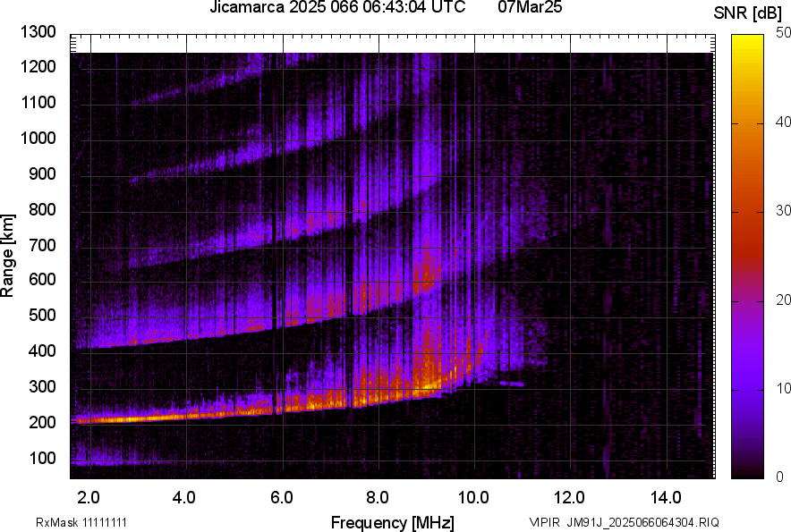791x532 pixels.
Task: Click the 2.0 tick on the frequency axis
Action: coord(89,496)
